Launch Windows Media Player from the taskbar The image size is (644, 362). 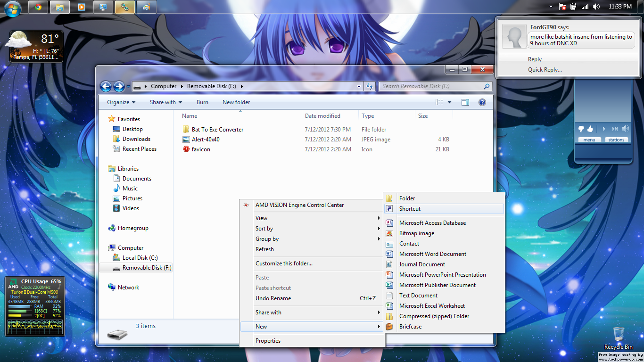click(82, 7)
